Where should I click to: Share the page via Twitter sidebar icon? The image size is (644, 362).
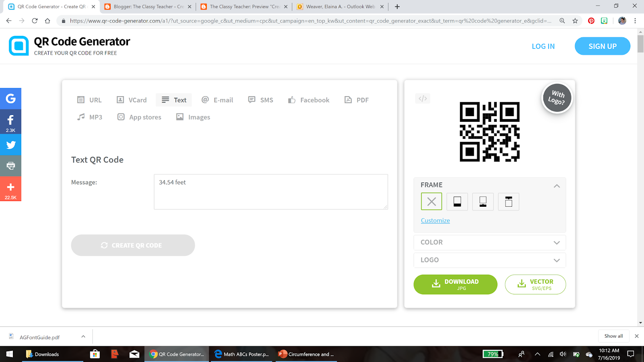pos(10,145)
